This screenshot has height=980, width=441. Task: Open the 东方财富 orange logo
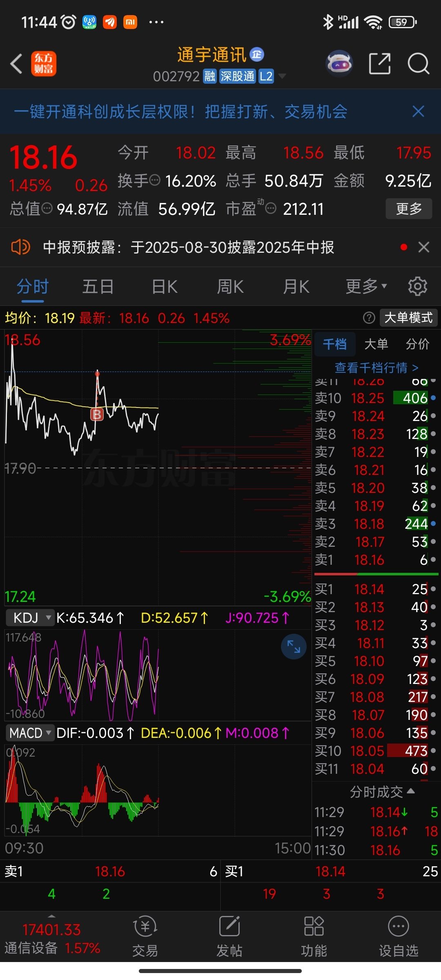click(44, 64)
